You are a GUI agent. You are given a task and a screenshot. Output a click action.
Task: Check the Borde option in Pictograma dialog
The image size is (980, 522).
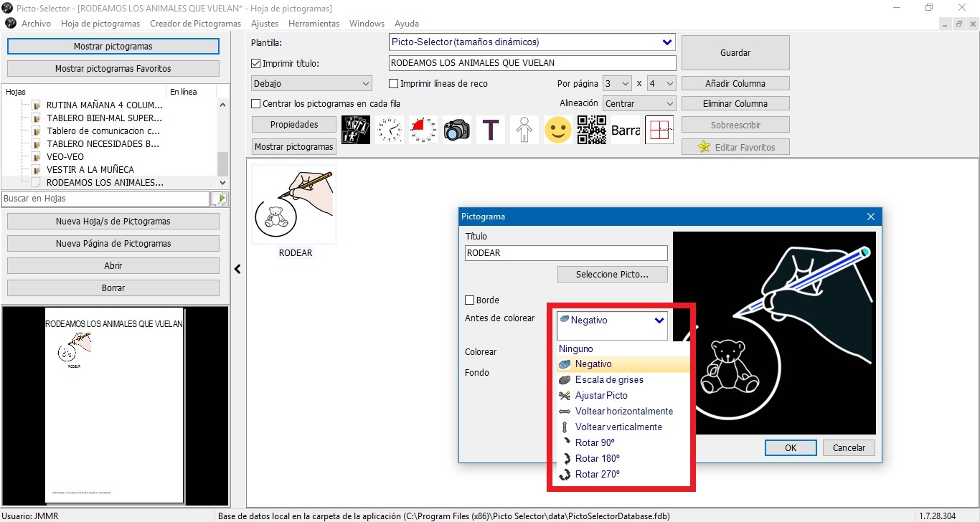(x=470, y=300)
